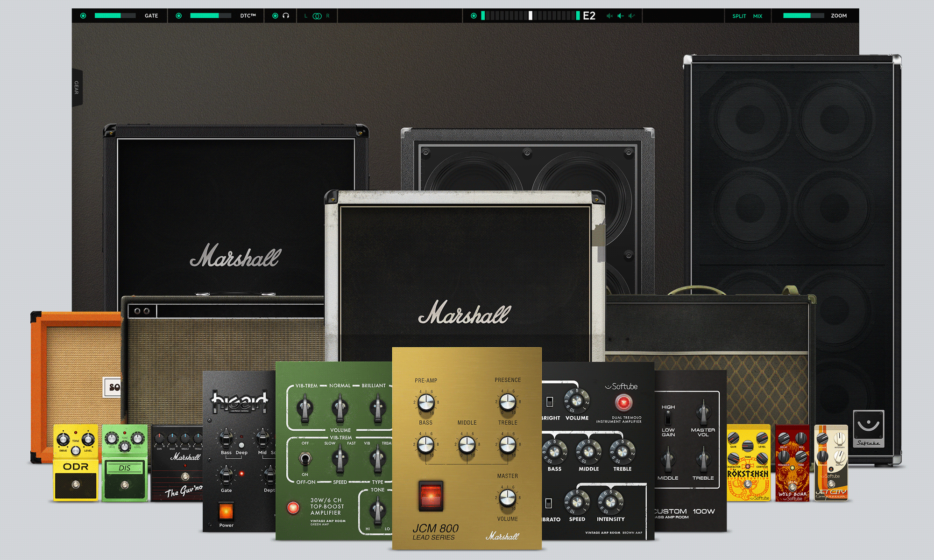
Task: Click the tuner mute speaker icon
Action: [x=609, y=16]
